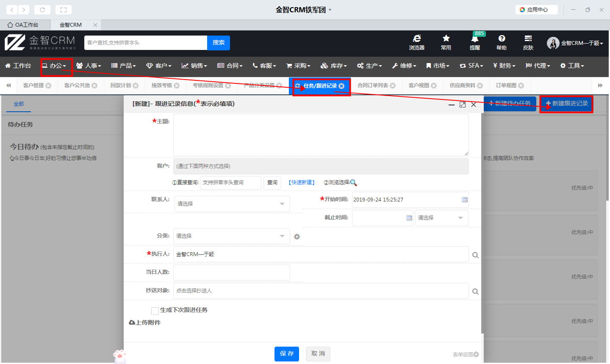Click the 表单设置 gear icon
This screenshot has width=610, height=364.
click(476, 354)
